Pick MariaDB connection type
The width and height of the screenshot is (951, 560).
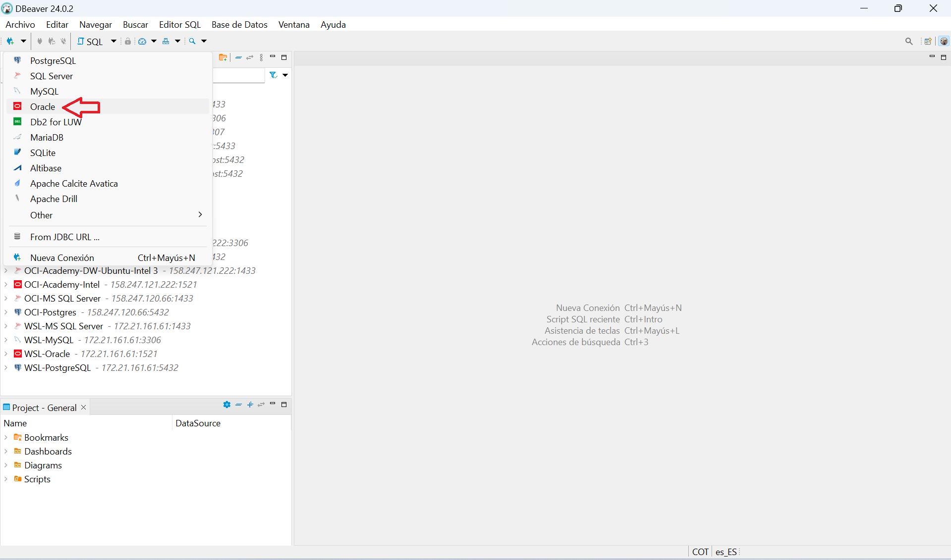(x=108, y=137)
